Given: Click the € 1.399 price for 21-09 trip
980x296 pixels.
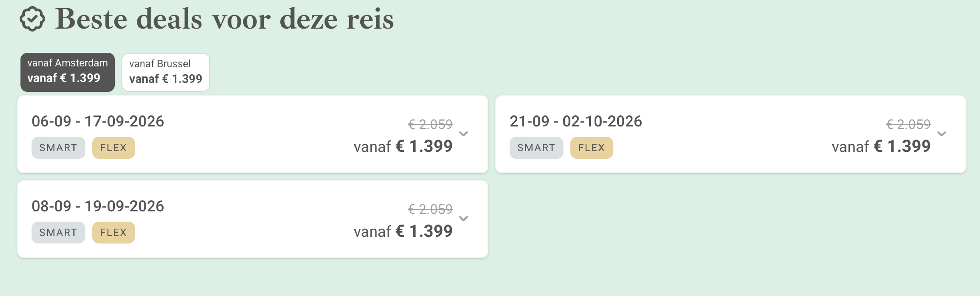Looking at the screenshot, I should point(902,147).
